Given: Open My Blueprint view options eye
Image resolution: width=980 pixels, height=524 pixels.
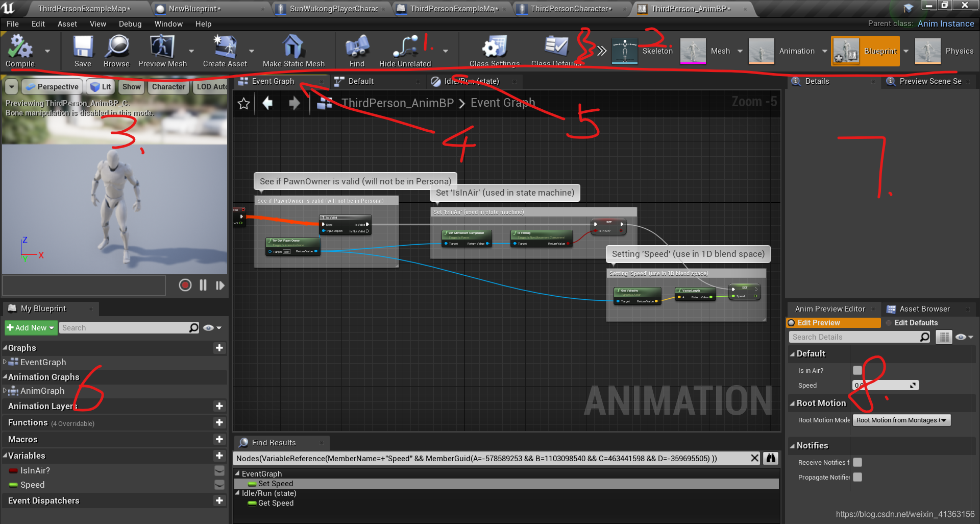Looking at the screenshot, I should tap(212, 328).
